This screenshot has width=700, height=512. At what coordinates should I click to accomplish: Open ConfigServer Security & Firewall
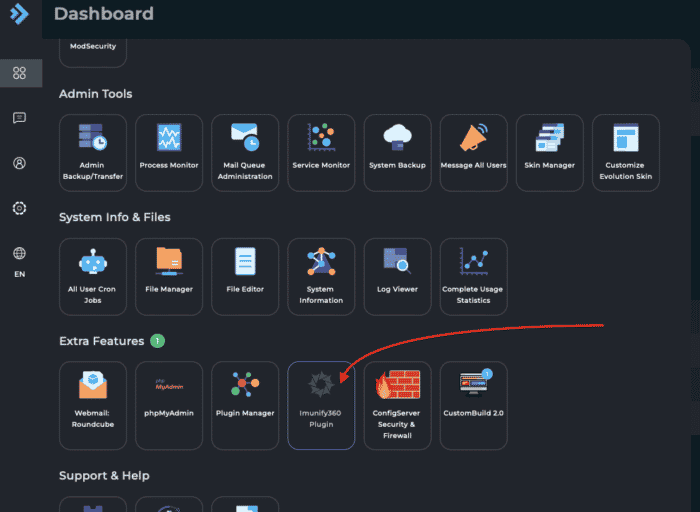[x=397, y=404]
